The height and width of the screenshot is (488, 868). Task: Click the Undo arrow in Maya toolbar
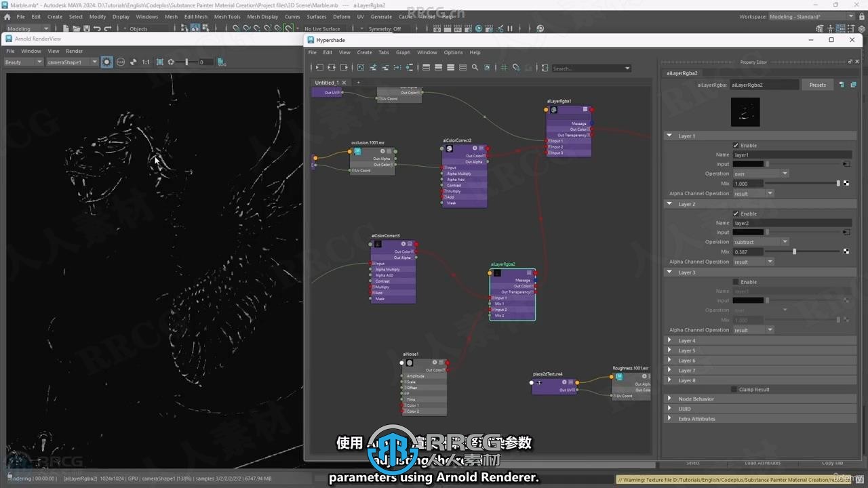(97, 28)
